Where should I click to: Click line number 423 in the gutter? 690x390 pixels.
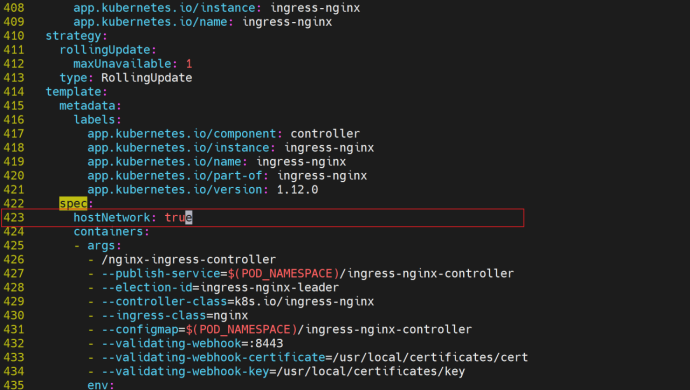(x=14, y=217)
